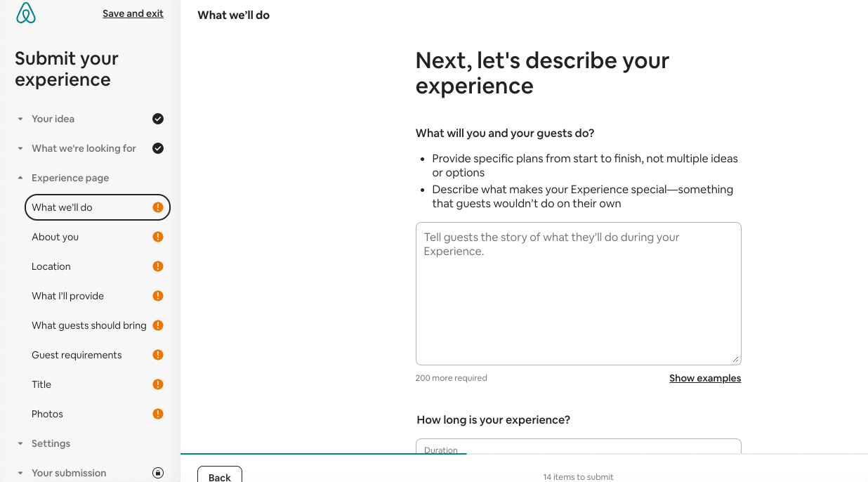
Task: Click the checkmark icon beside Your idea
Action: pyautogui.click(x=158, y=119)
